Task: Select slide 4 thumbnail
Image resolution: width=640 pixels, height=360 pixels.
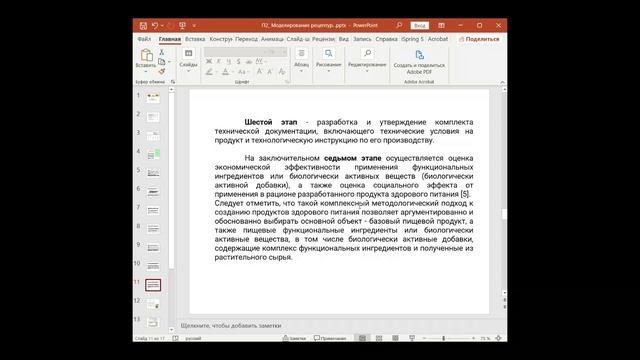Action: click(x=153, y=154)
